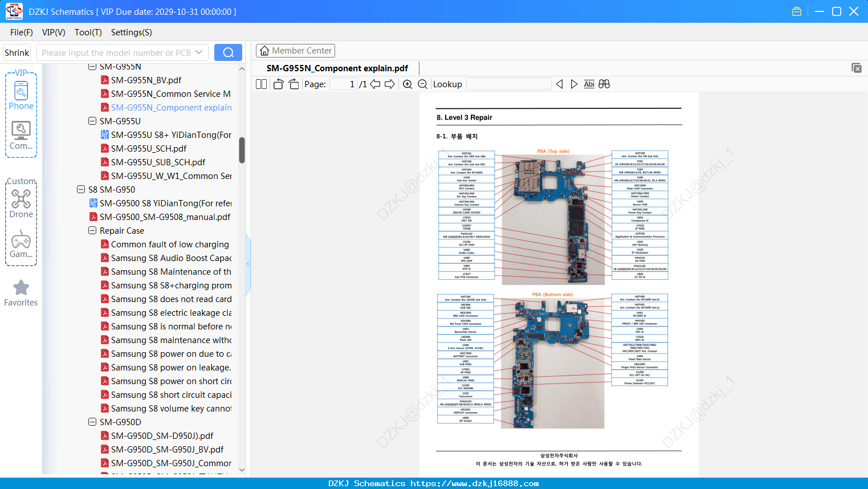Image resolution: width=868 pixels, height=489 pixels.
Task: Open the Computer repair category
Action: pyautogui.click(x=21, y=135)
